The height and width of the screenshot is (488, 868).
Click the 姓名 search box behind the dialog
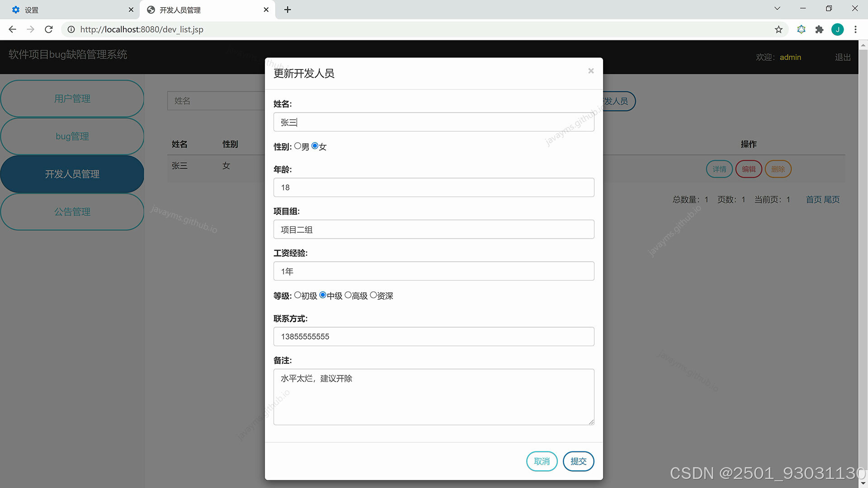coord(216,101)
